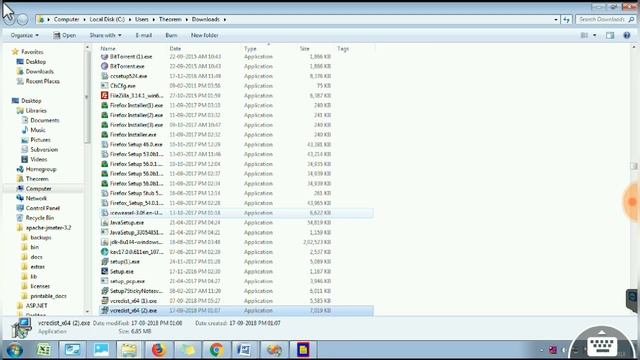Select the setup_pcp.exe file
Image resolution: width=640 pixels, height=360 pixels.
(127, 281)
